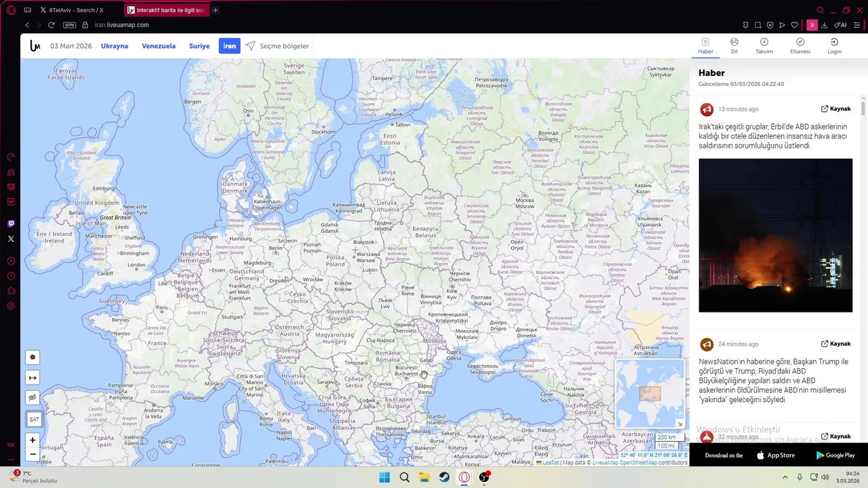The image size is (868, 488).
Task: Open a new browser tab with plus
Action: (x=216, y=10)
